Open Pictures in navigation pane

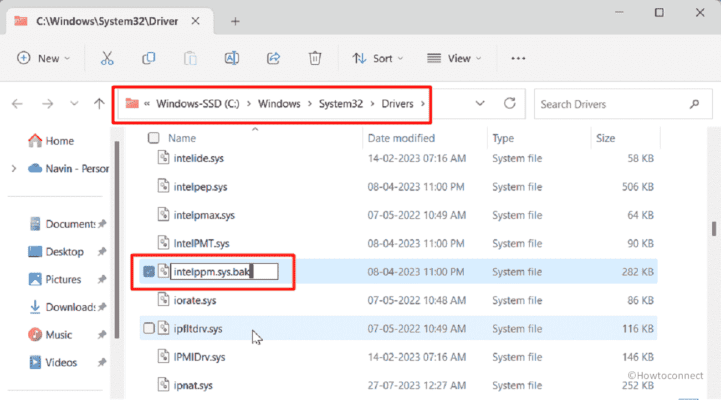coord(55,279)
